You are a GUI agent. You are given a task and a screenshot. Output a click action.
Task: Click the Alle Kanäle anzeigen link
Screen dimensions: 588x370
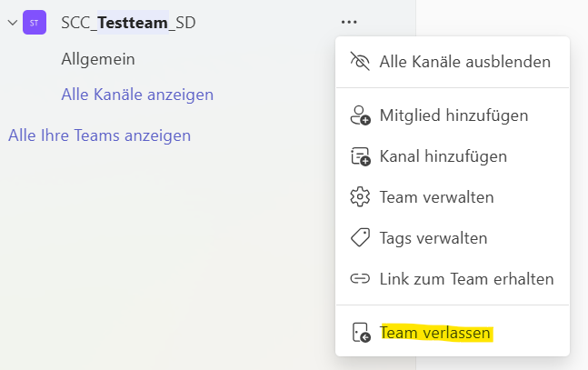(137, 95)
